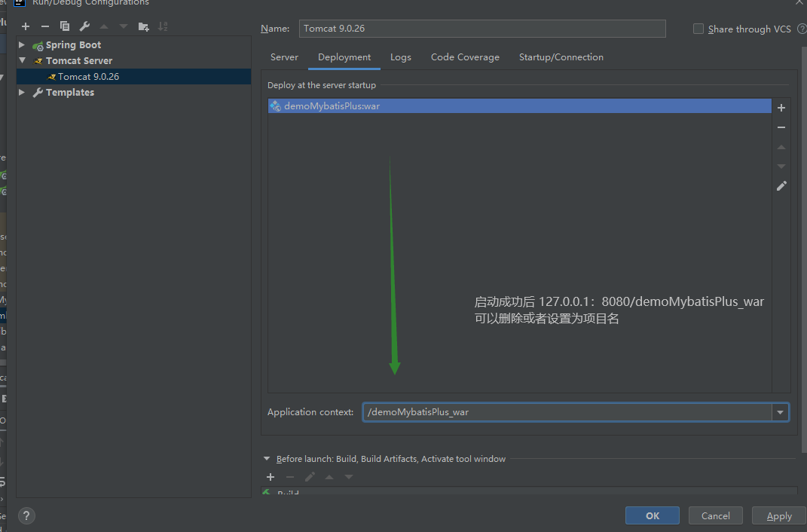
Task: Click the Cancel button
Action: (x=715, y=515)
